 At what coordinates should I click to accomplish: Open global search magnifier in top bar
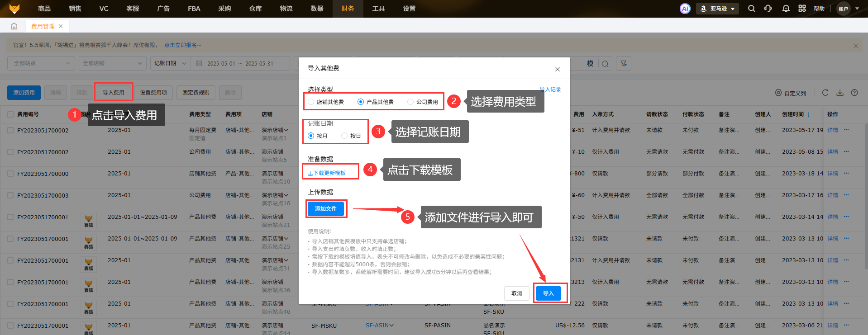[752, 9]
